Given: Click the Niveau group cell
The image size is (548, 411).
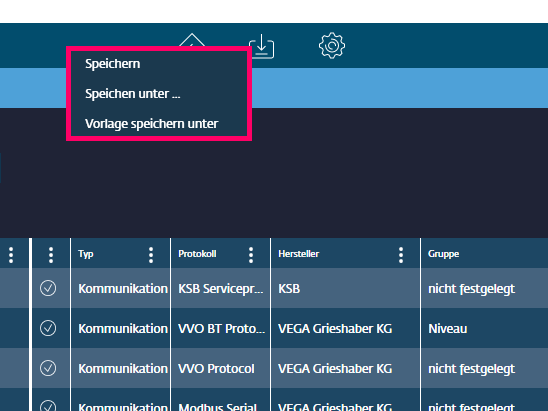Looking at the screenshot, I should (448, 329).
